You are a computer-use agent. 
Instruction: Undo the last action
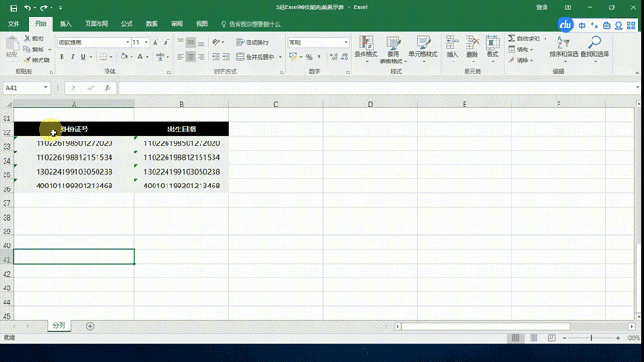(27, 7)
